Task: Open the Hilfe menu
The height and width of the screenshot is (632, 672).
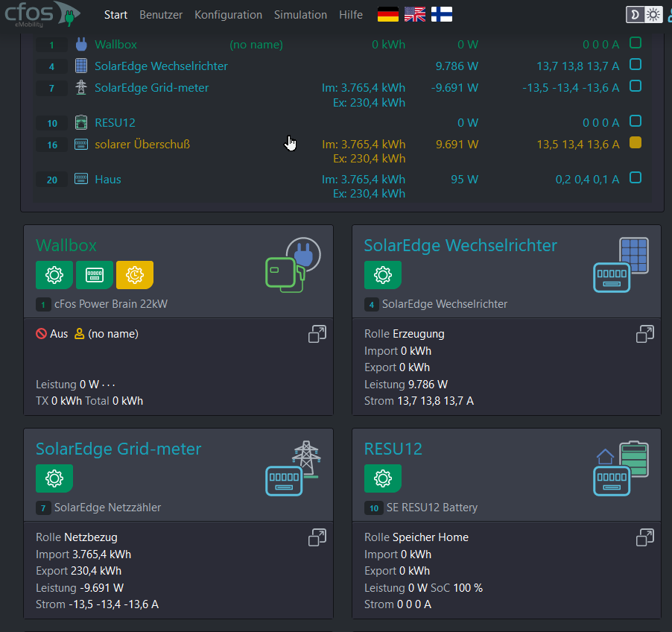Action: (351, 15)
